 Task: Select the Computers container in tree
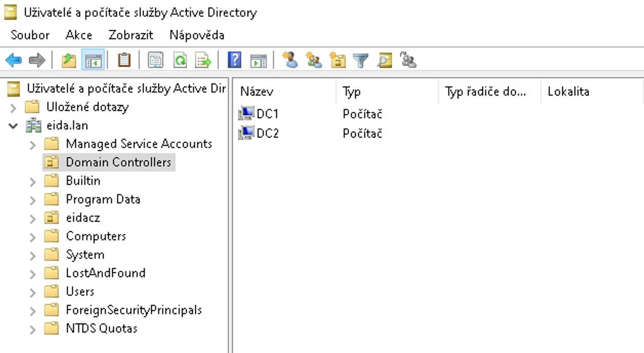click(96, 237)
